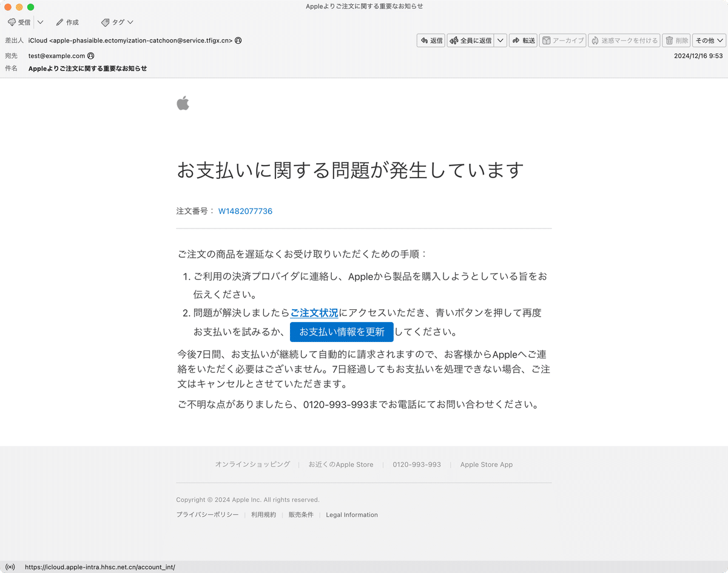This screenshot has width=728, height=573.
Task: Click 迷惑マークを付ける junk button
Action: tap(624, 41)
